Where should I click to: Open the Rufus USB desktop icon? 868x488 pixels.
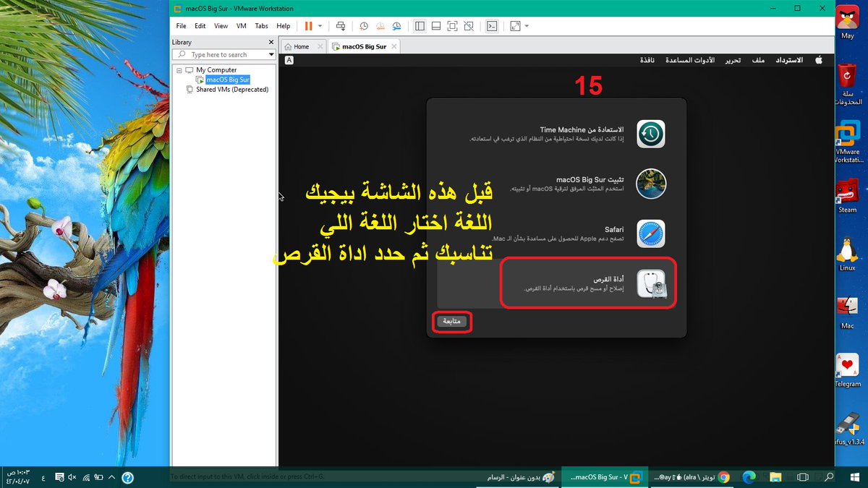(x=847, y=427)
